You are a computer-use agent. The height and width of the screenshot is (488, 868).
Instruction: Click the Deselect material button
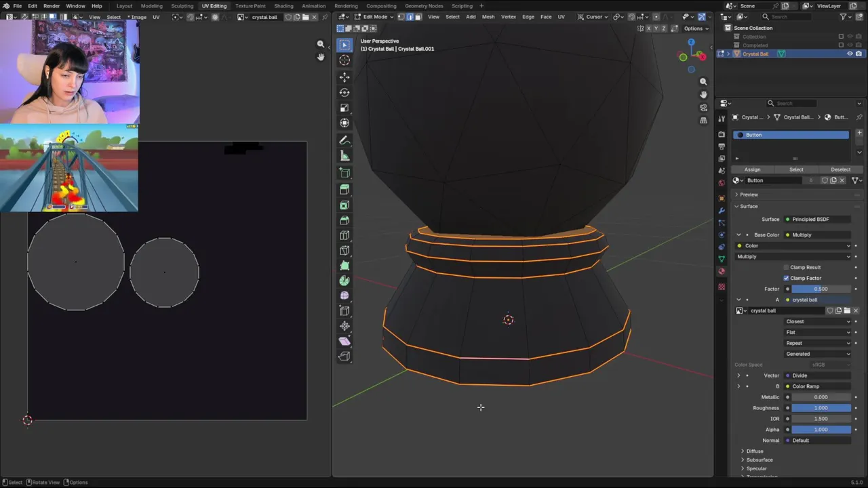pos(840,169)
